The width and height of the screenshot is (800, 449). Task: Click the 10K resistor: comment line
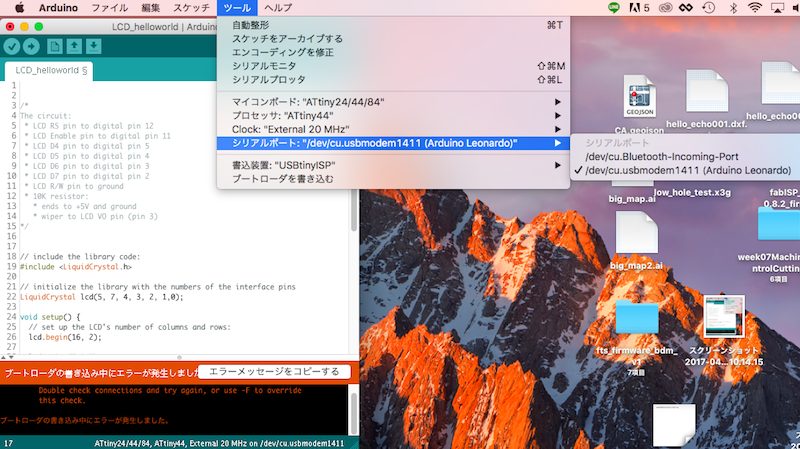[59, 196]
